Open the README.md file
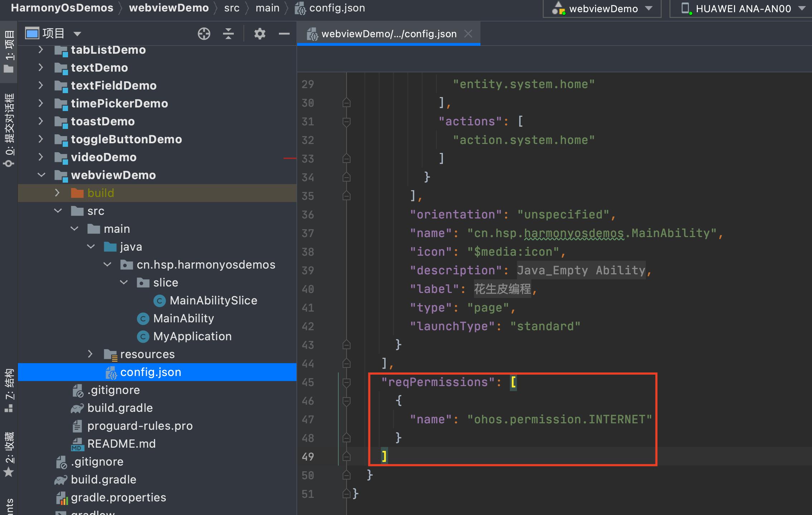 [x=121, y=444]
